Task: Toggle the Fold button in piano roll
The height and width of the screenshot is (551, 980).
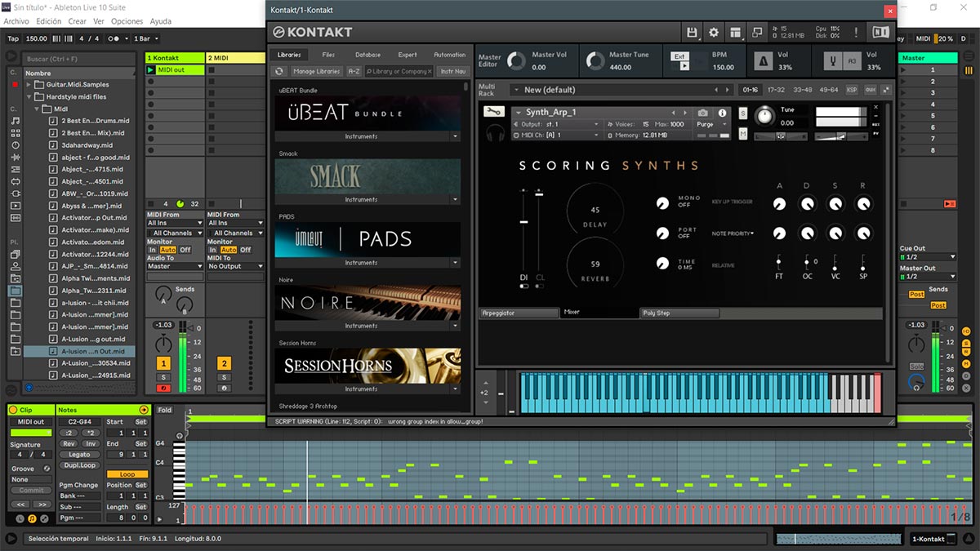Action: pyautogui.click(x=165, y=411)
